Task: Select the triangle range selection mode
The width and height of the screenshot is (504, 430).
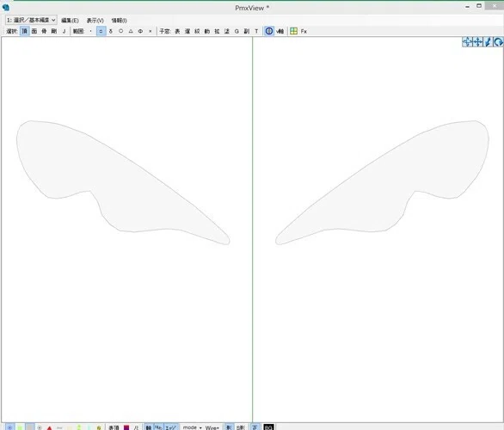Action: pos(131,31)
